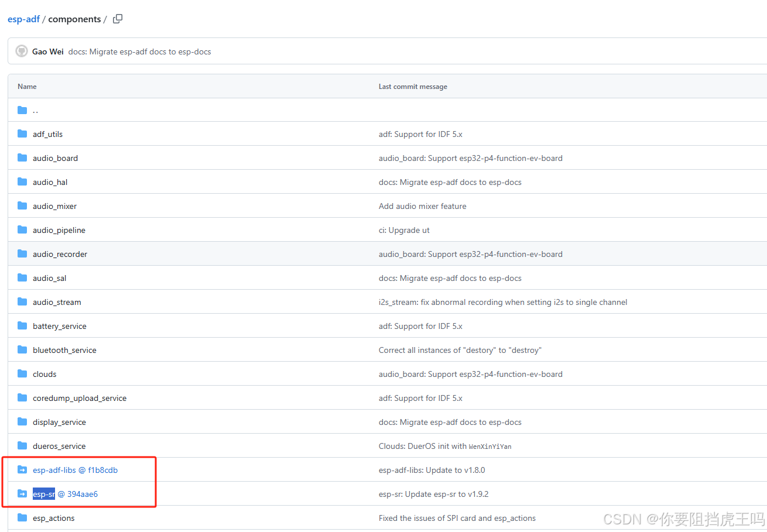Open the audio_hal directory
Screen dimensions: 767x532
50,182
